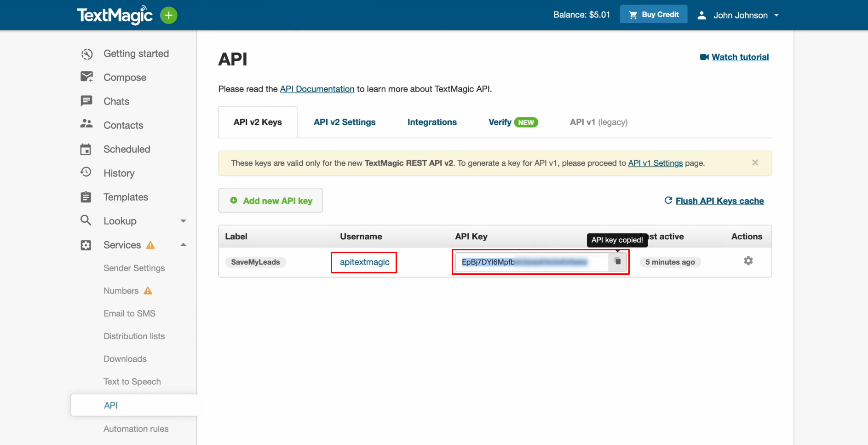Open Sender Settings under Services
Image resolution: width=868 pixels, height=445 pixels.
click(134, 268)
